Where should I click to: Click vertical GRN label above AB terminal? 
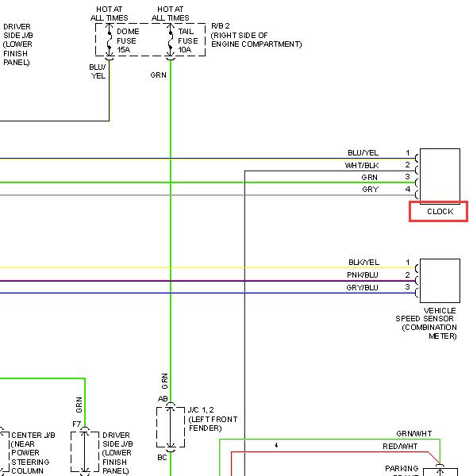[x=164, y=381]
